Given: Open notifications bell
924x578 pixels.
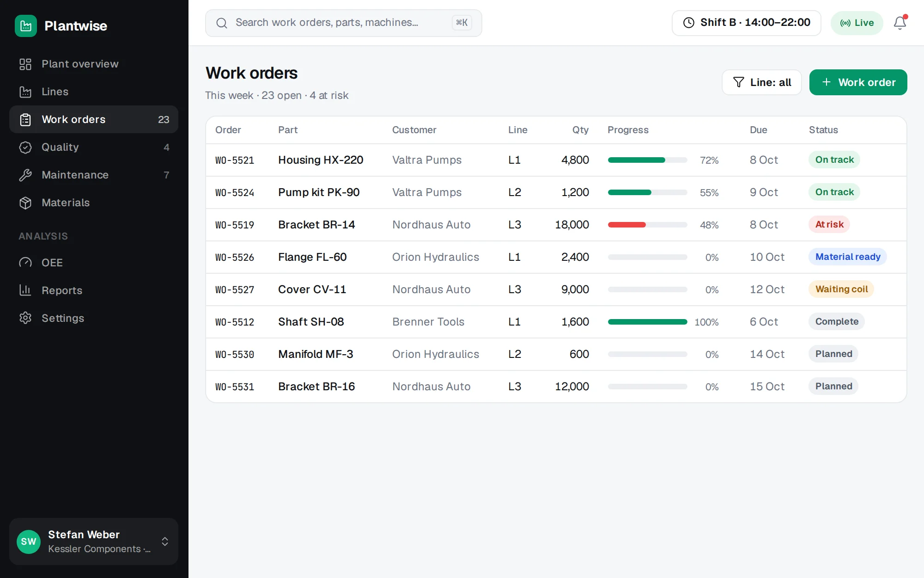Looking at the screenshot, I should 900,23.
